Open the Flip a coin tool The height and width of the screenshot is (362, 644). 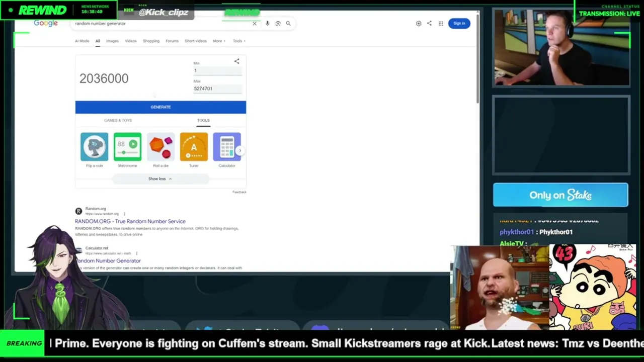[x=94, y=150]
